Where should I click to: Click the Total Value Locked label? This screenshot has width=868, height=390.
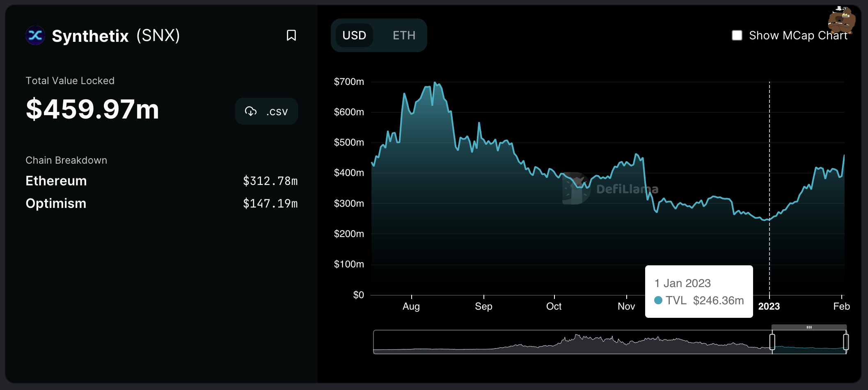point(70,81)
